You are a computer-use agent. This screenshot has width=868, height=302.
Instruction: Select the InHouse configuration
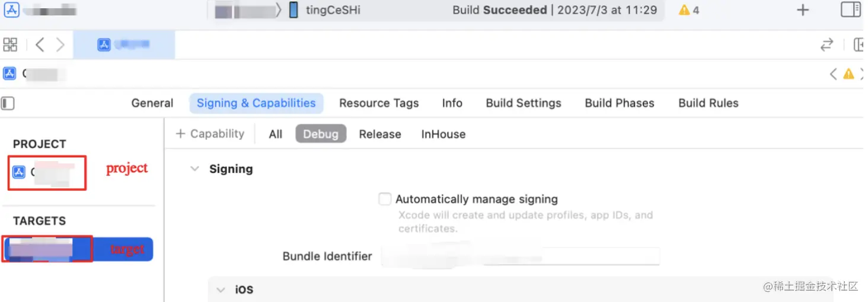pyautogui.click(x=443, y=134)
